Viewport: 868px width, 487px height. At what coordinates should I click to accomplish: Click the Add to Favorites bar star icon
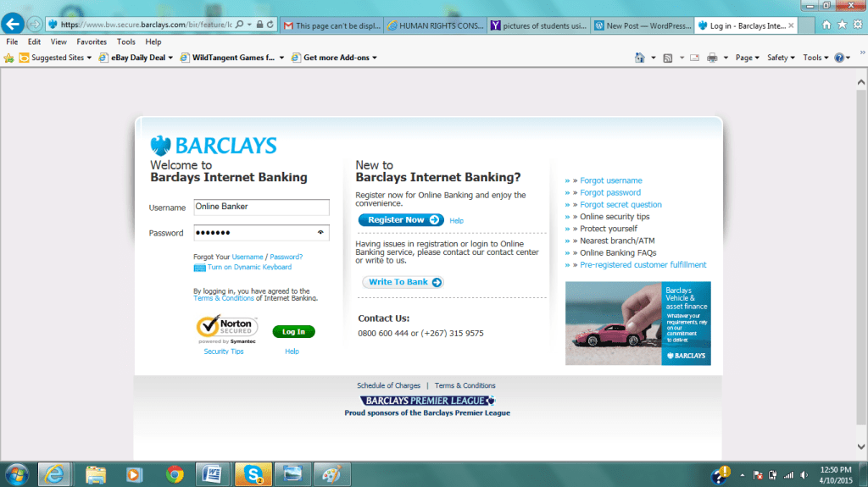[x=8, y=58]
